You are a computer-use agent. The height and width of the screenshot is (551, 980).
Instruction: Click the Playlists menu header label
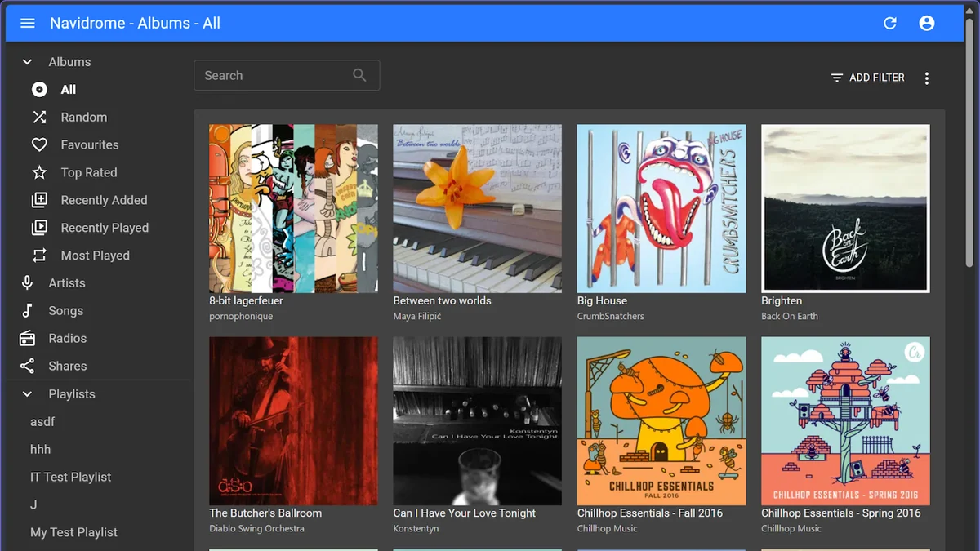tap(72, 394)
